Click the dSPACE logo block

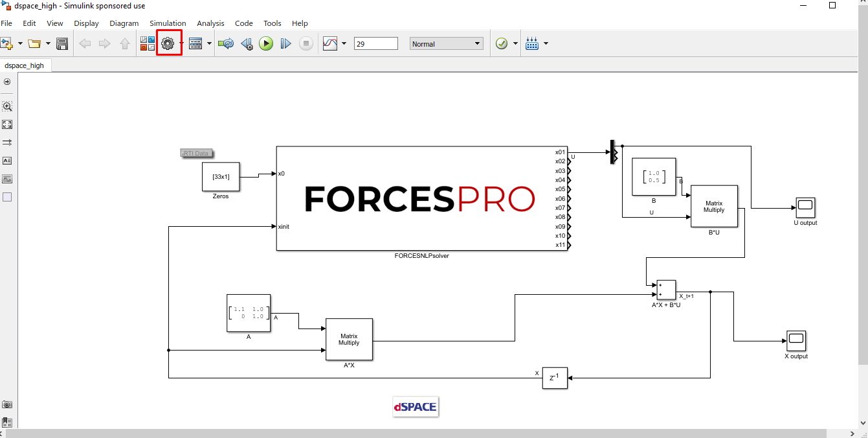(416, 407)
